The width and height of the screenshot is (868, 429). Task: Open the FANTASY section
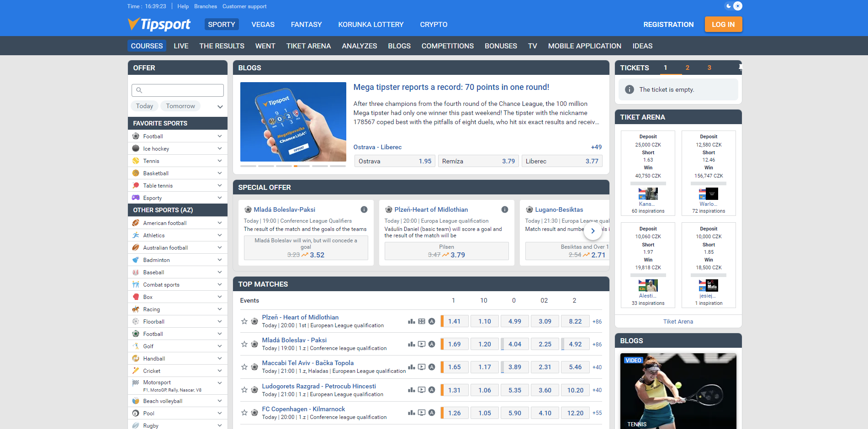pos(307,24)
